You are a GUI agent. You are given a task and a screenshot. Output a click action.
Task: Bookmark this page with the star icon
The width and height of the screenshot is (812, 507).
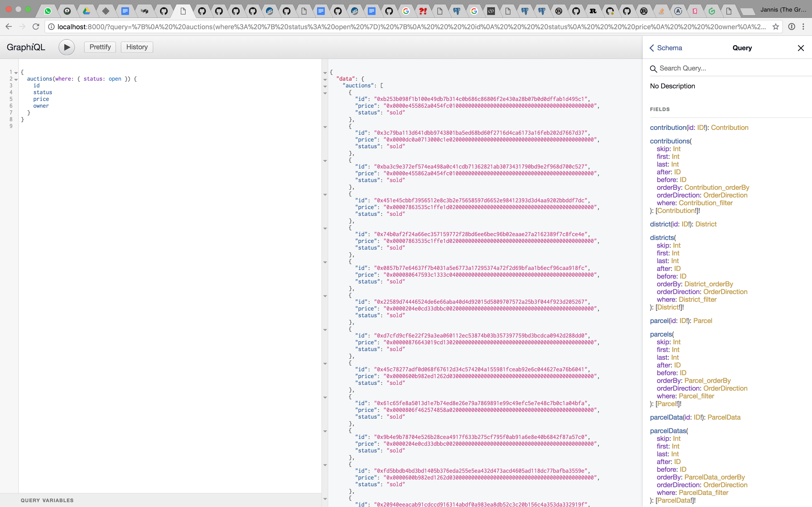pyautogui.click(x=776, y=27)
